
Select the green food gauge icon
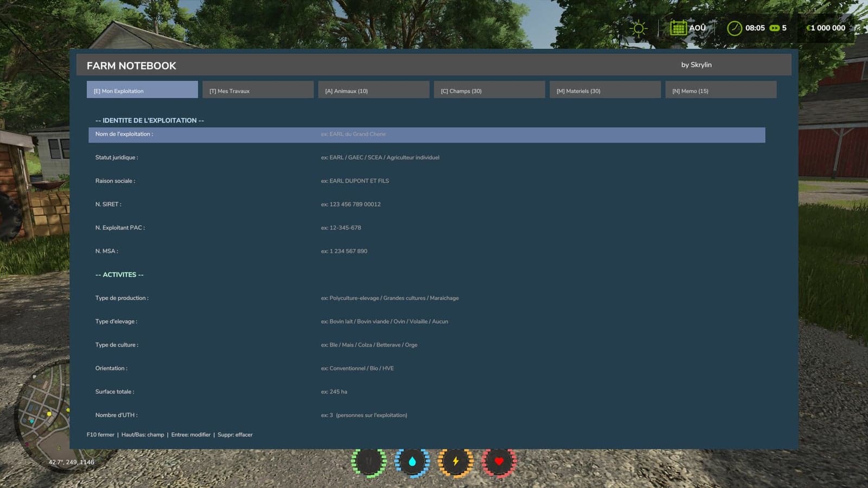pyautogui.click(x=369, y=462)
